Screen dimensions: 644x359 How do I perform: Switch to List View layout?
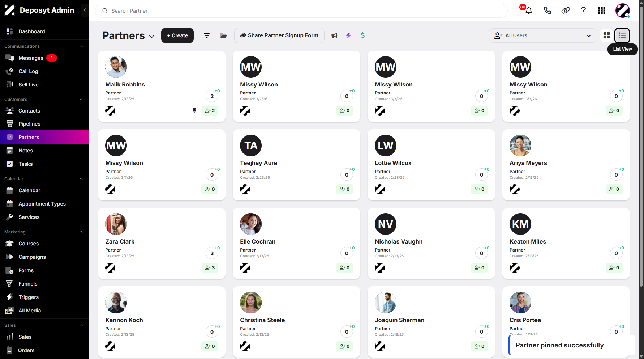(622, 35)
